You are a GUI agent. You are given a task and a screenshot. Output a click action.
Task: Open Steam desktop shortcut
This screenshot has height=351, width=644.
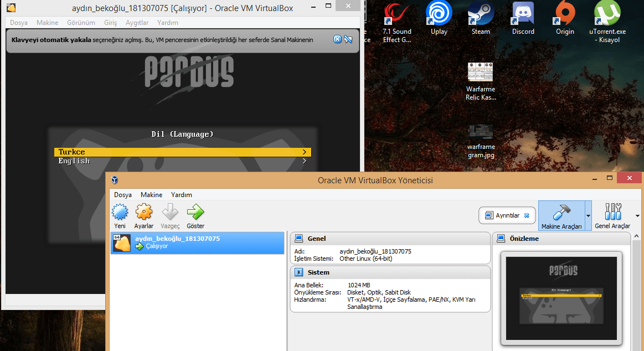click(x=481, y=18)
